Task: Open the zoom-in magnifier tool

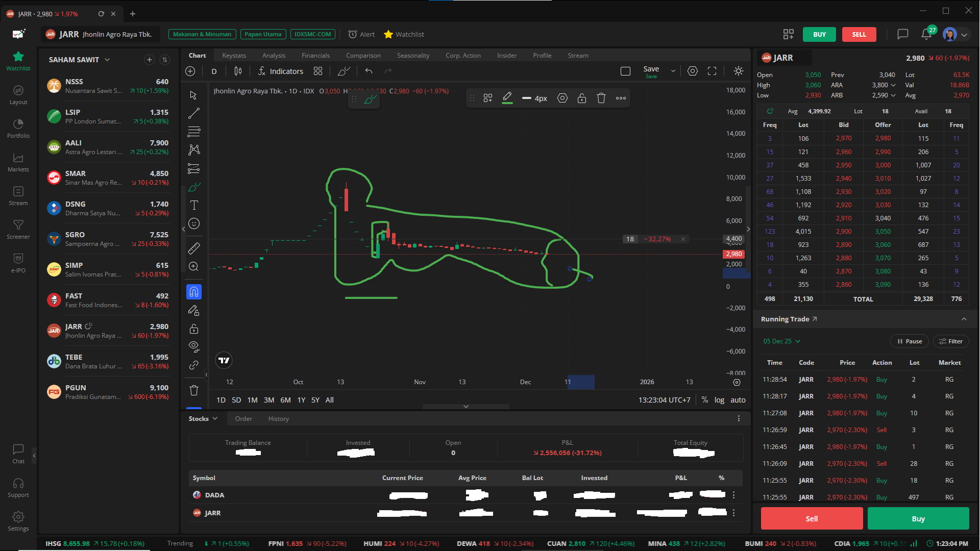Action: [x=194, y=266]
